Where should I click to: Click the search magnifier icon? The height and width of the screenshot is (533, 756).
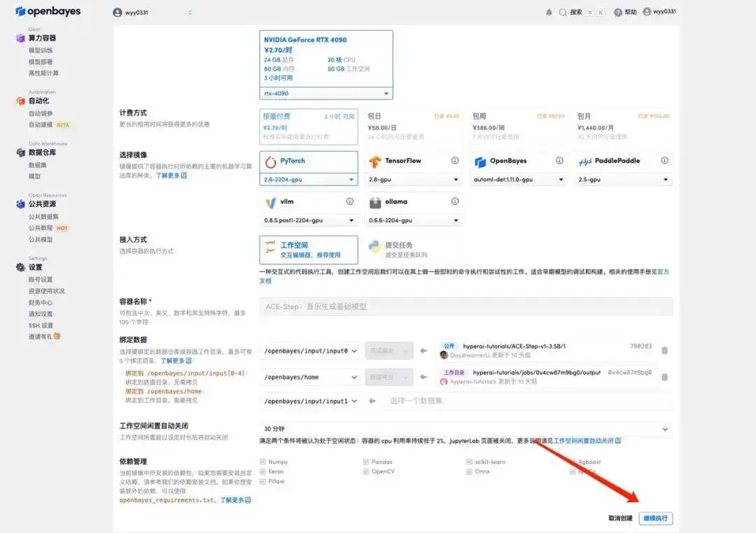click(562, 12)
